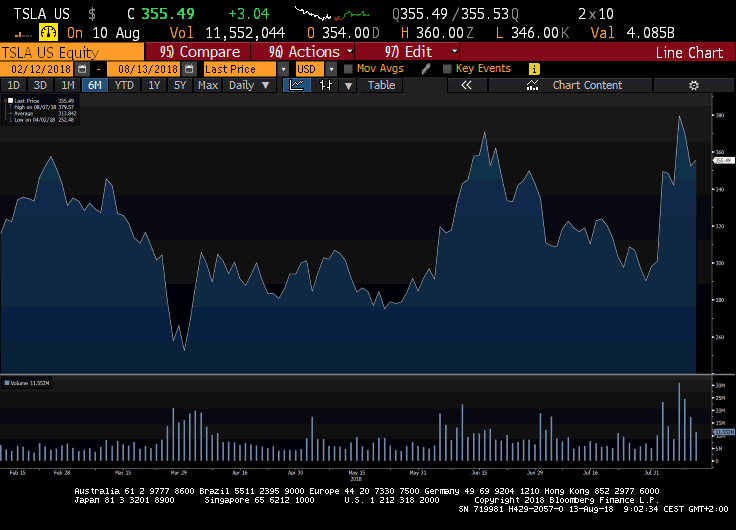Select the 3D range tab
This screenshot has width=736, height=530.
pos(40,85)
